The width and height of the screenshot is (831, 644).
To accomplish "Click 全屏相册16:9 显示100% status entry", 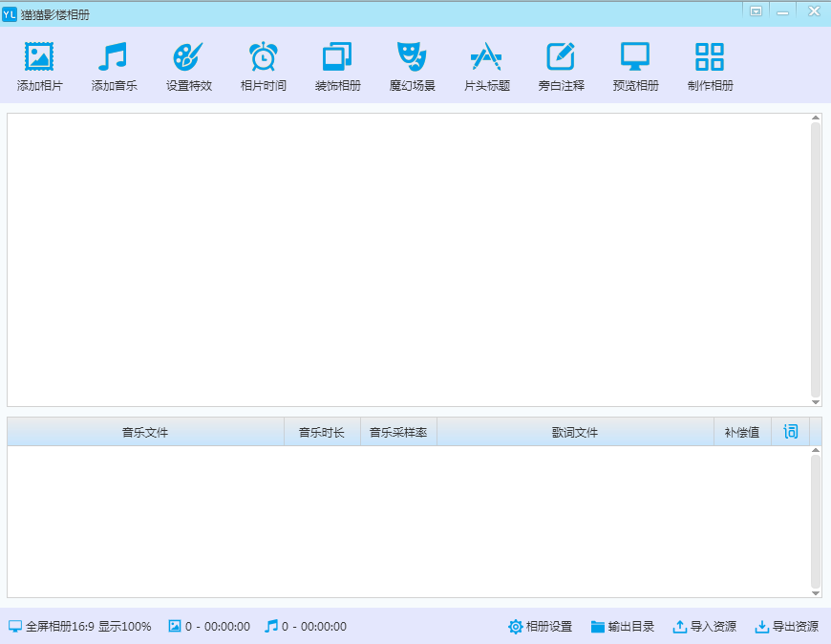I will 80,627.
